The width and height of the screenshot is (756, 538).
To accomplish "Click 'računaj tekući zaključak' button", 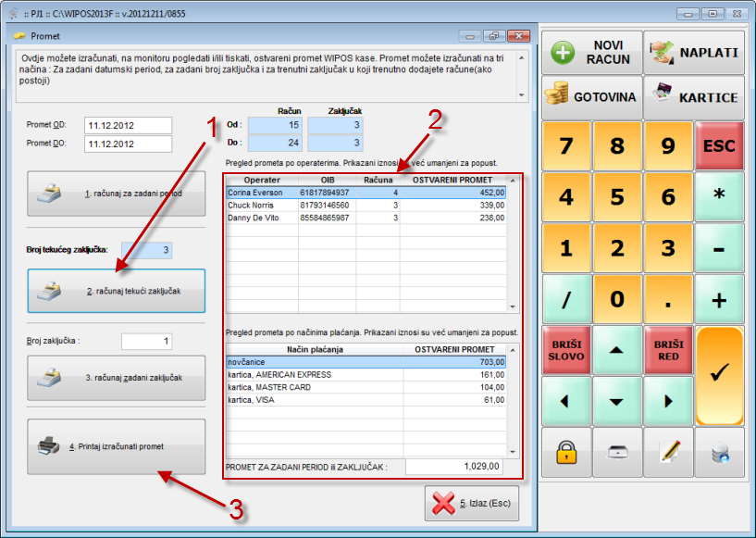I will [x=116, y=292].
